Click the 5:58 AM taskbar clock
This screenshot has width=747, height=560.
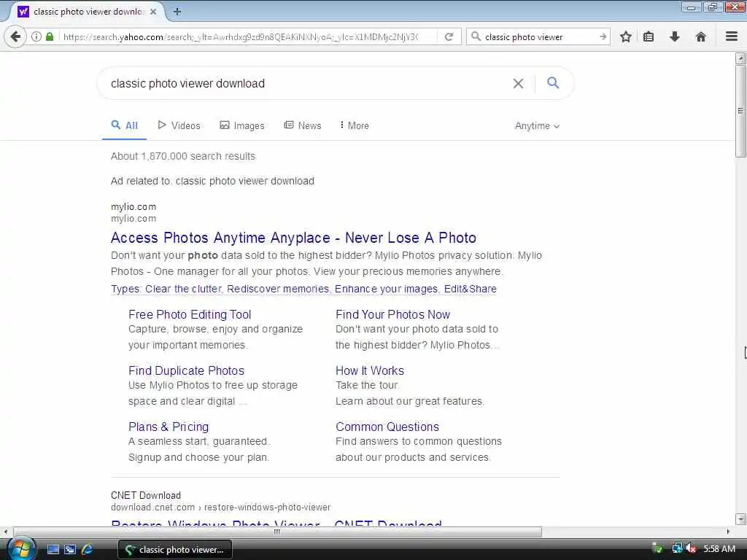[x=719, y=549]
